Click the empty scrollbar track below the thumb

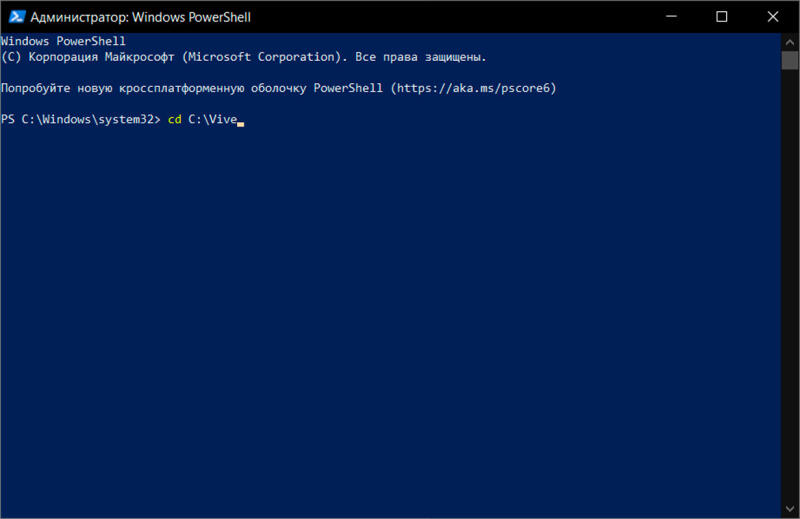[790, 284]
